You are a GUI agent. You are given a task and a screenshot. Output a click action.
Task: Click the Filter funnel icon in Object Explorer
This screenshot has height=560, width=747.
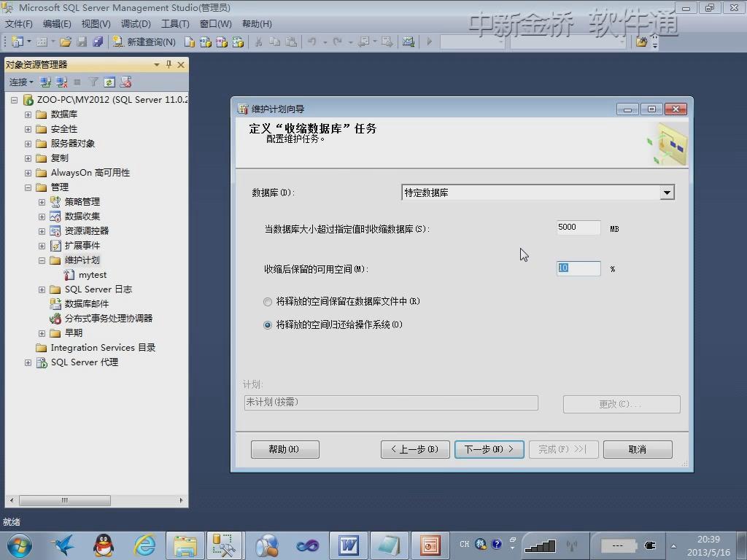93,82
